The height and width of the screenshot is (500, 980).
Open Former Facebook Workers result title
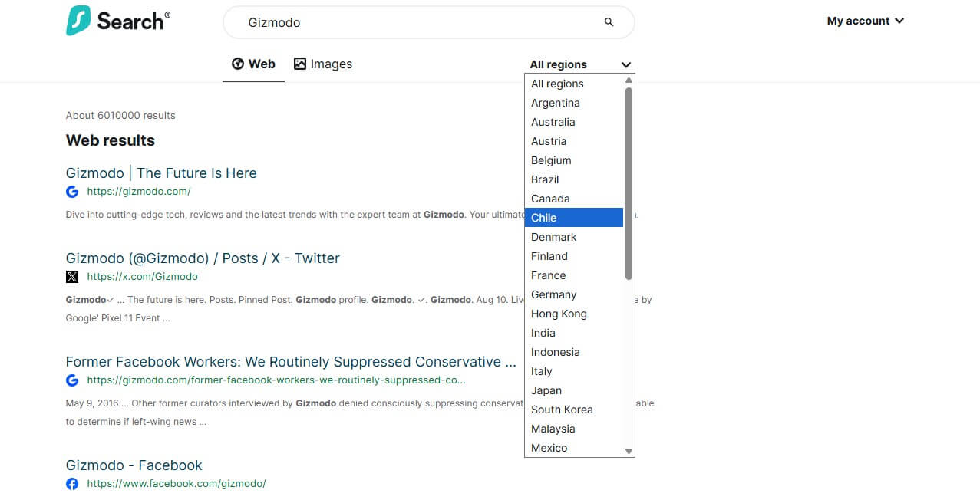click(291, 362)
